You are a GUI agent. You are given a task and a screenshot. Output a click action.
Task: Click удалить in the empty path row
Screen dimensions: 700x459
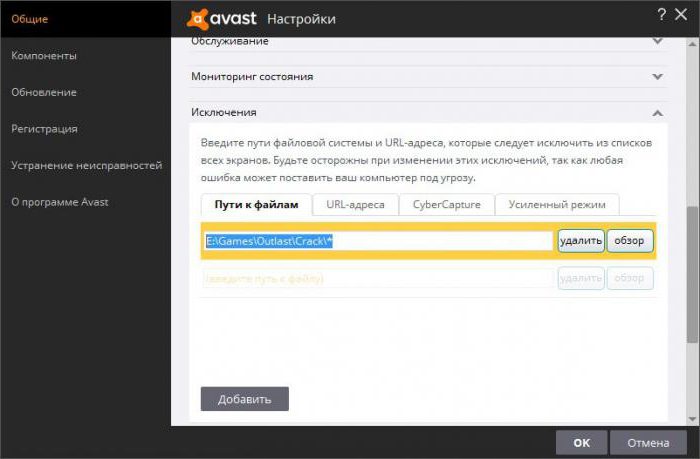coord(581,278)
